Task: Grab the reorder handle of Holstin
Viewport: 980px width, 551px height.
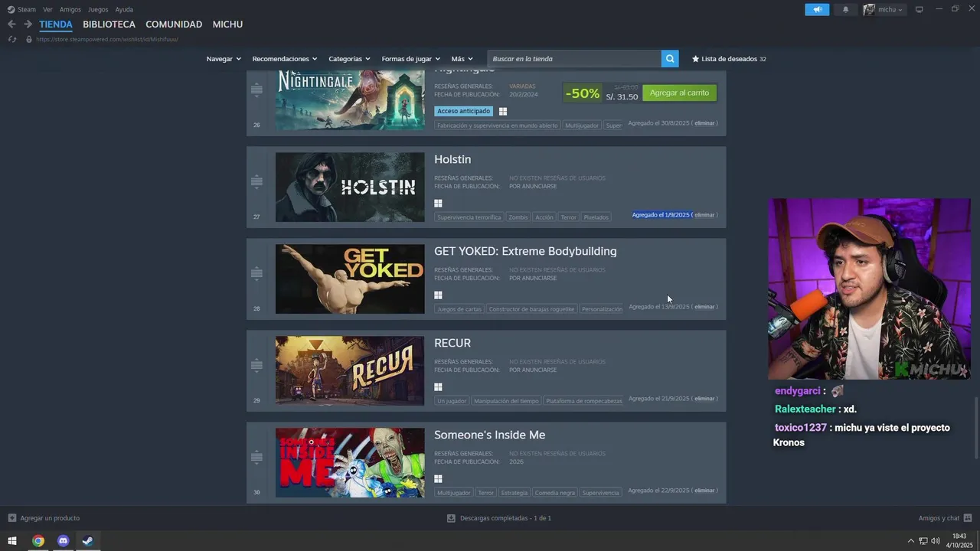Action: tap(256, 181)
